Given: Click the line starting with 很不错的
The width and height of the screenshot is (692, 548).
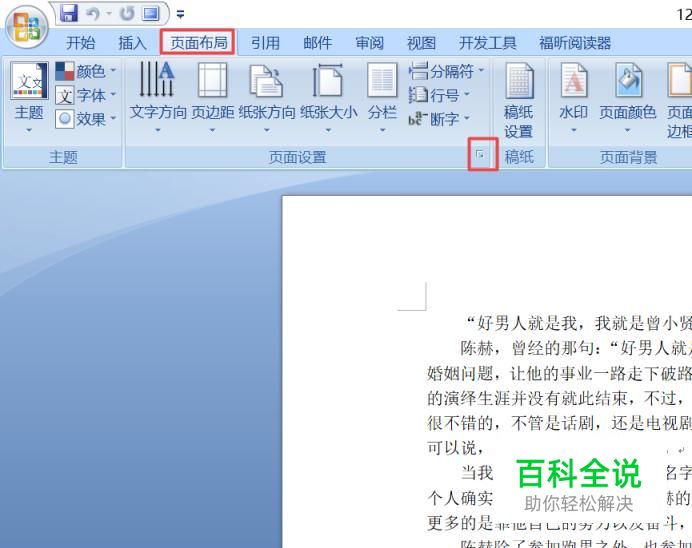Looking at the screenshot, I should click(559, 423).
